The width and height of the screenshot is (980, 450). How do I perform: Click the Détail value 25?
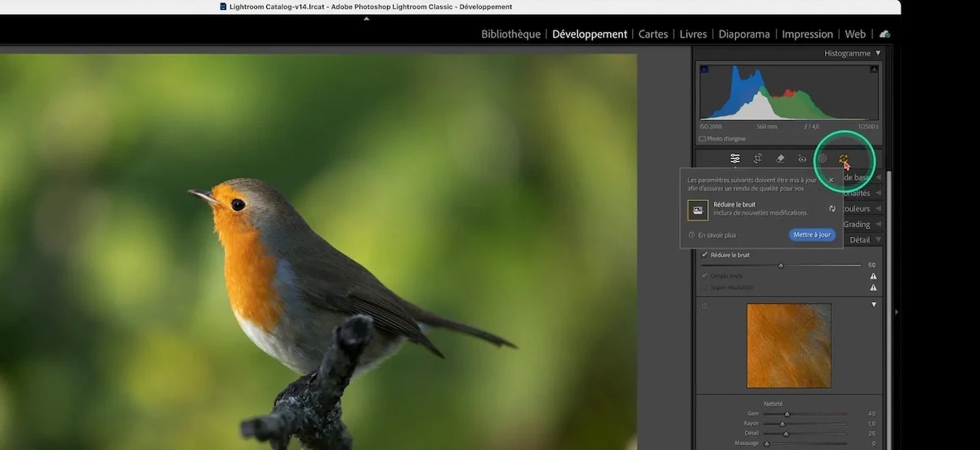pyautogui.click(x=871, y=434)
